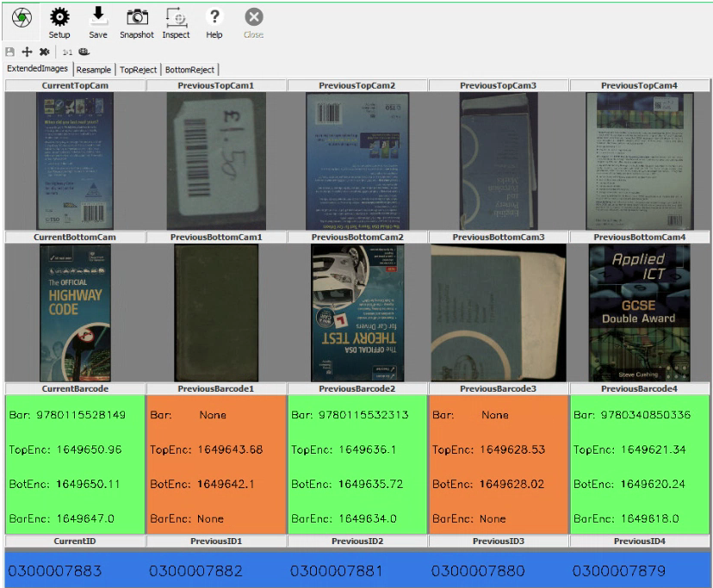Click the CurrentTopCam book image

(x=75, y=160)
